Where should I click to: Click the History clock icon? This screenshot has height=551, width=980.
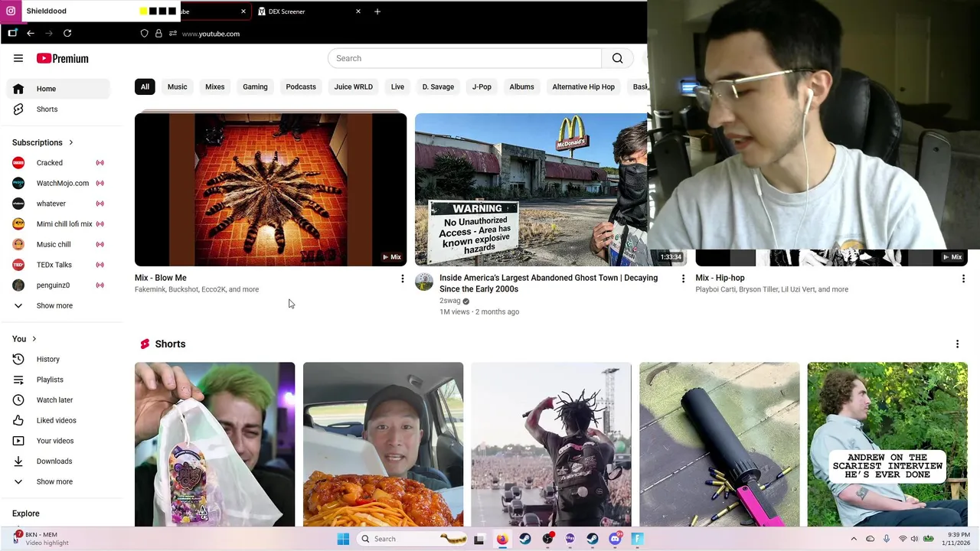(18, 359)
